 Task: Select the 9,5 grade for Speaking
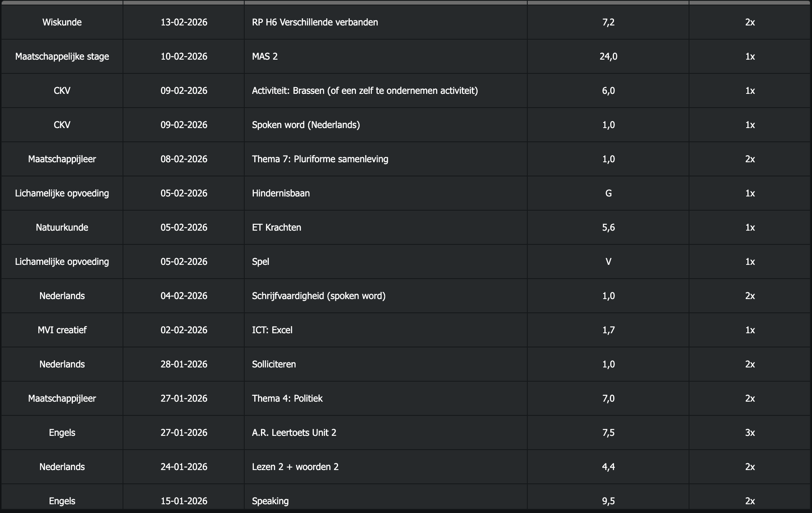click(608, 501)
